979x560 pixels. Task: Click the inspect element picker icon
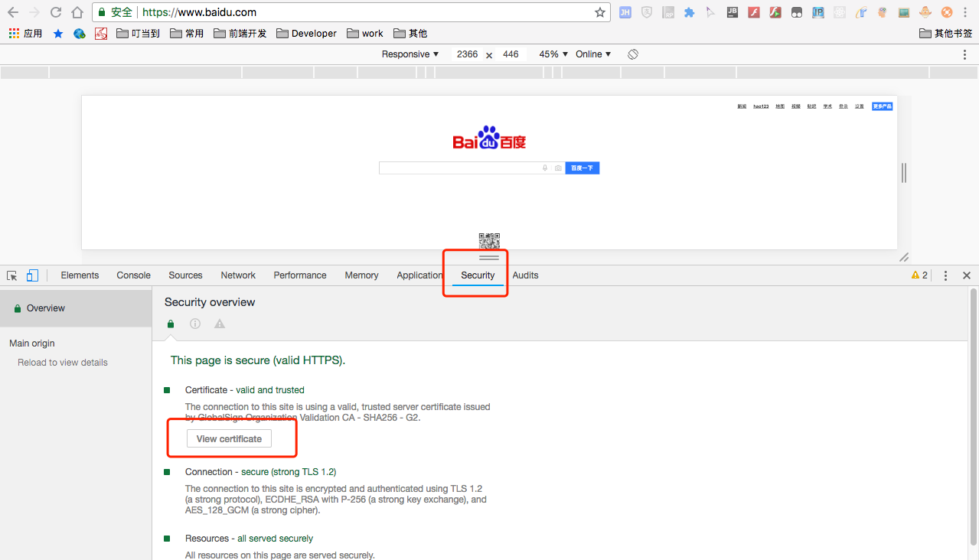[x=12, y=275]
